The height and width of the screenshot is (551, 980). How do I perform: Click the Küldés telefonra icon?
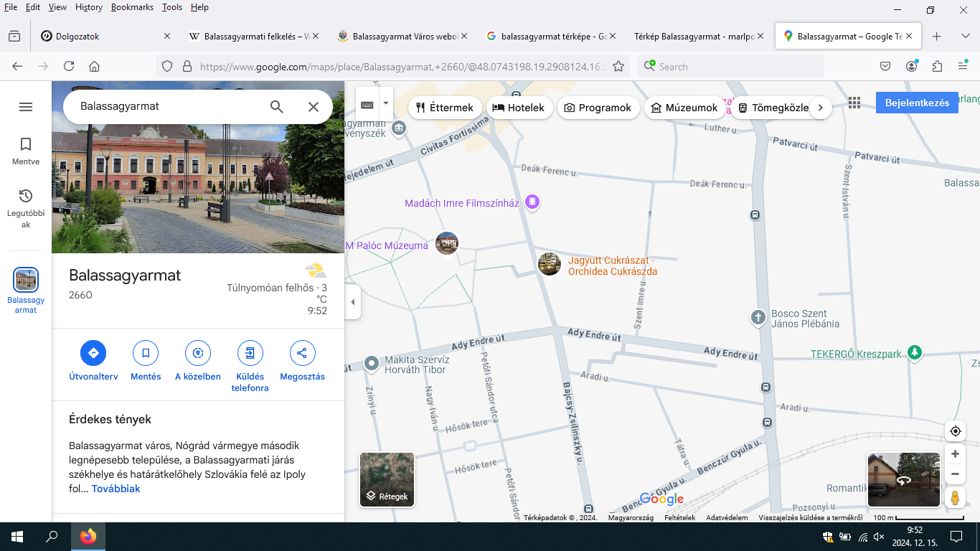pyautogui.click(x=250, y=353)
